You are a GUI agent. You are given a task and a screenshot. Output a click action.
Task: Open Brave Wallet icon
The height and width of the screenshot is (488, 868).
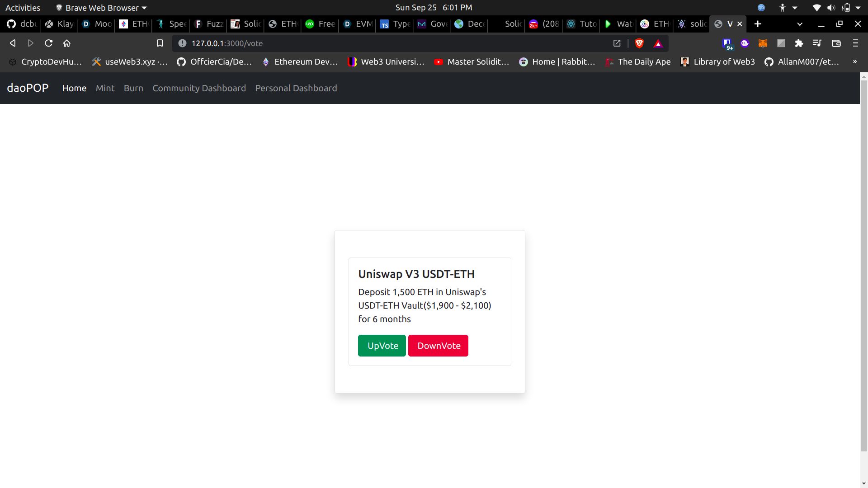pos(836,43)
